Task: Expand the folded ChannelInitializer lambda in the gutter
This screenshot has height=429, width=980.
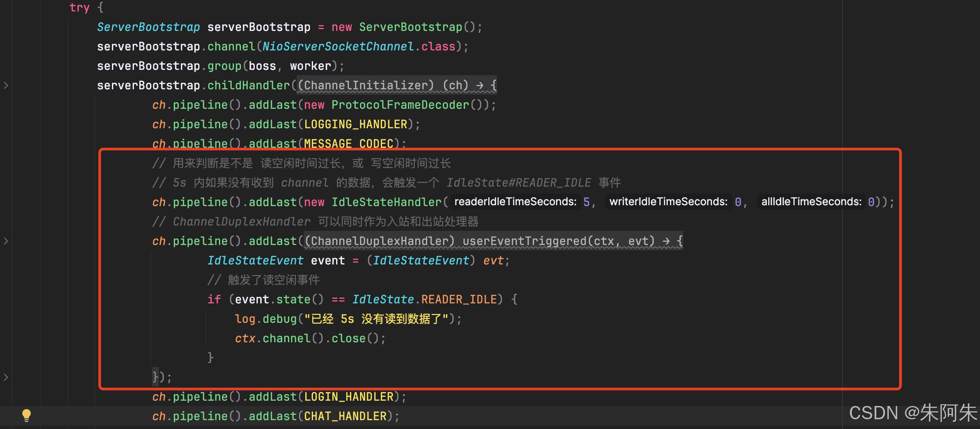Action: click(x=6, y=85)
